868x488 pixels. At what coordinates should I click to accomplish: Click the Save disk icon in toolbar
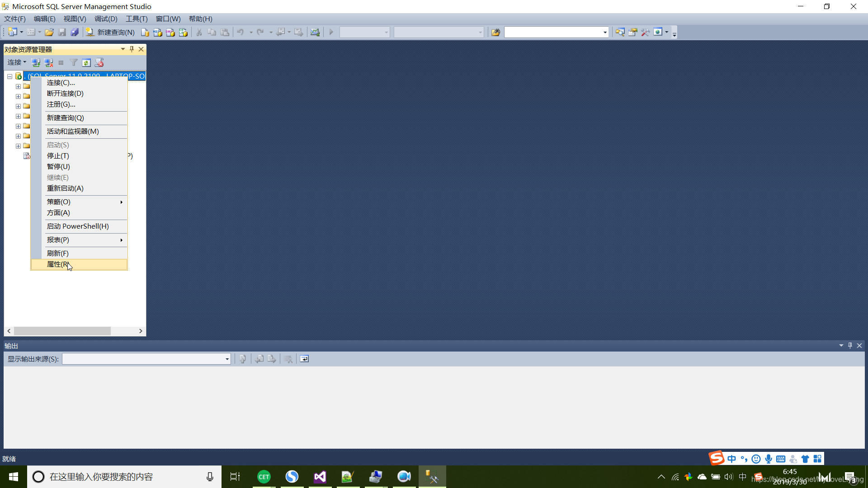click(62, 32)
